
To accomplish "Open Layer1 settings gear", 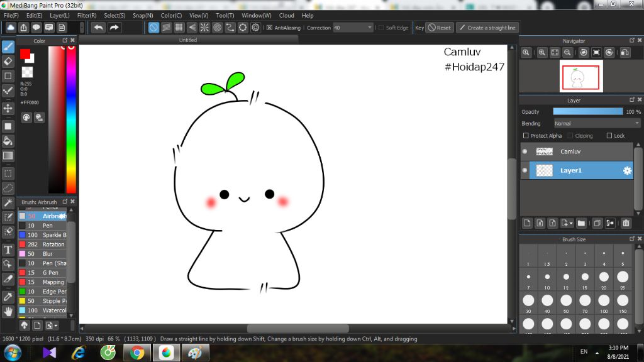I will coord(627,170).
